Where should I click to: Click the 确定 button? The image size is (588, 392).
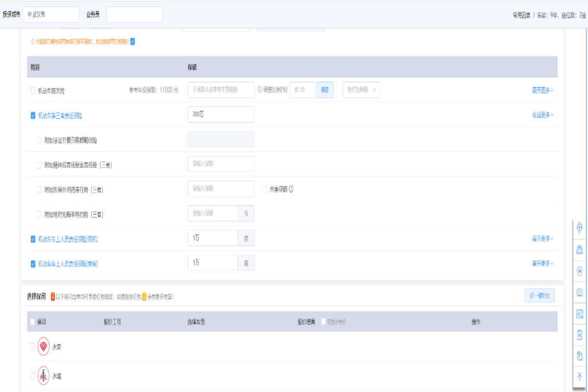(325, 90)
